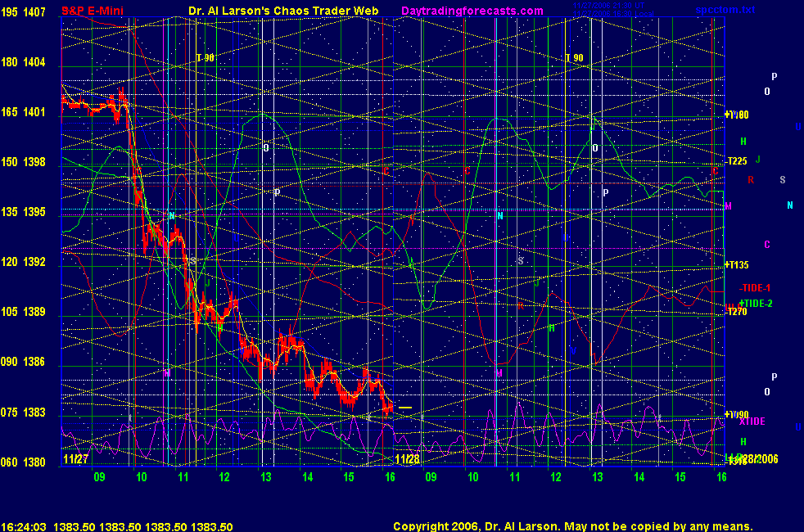Click the 1383 price axis label
Screen dimensions: 804x532
click(x=34, y=412)
